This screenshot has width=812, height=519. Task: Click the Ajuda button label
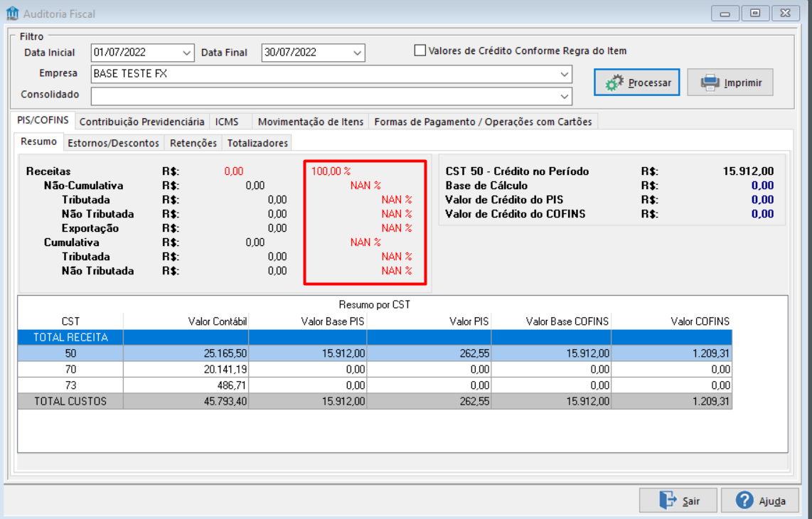click(x=772, y=501)
